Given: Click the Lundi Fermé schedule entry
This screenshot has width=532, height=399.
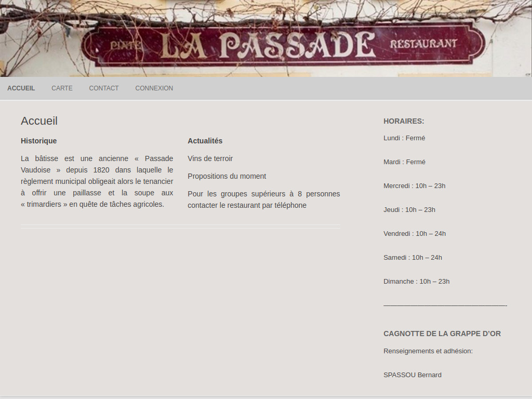Looking at the screenshot, I should coord(404,138).
